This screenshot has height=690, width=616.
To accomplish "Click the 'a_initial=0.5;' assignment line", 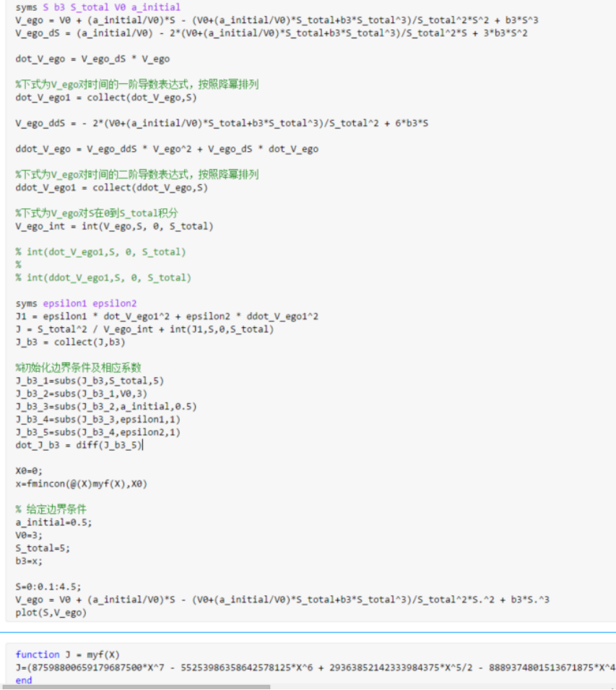I will coord(53,522).
